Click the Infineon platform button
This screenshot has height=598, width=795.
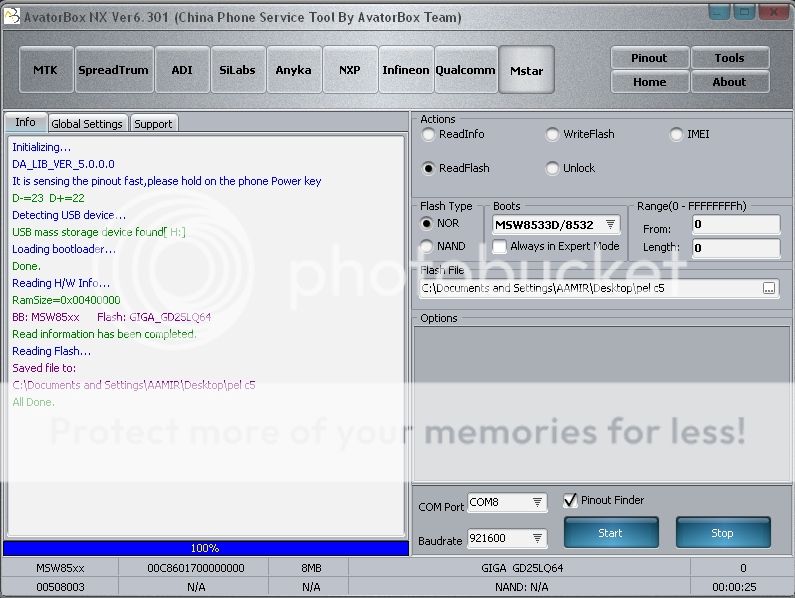pos(405,70)
